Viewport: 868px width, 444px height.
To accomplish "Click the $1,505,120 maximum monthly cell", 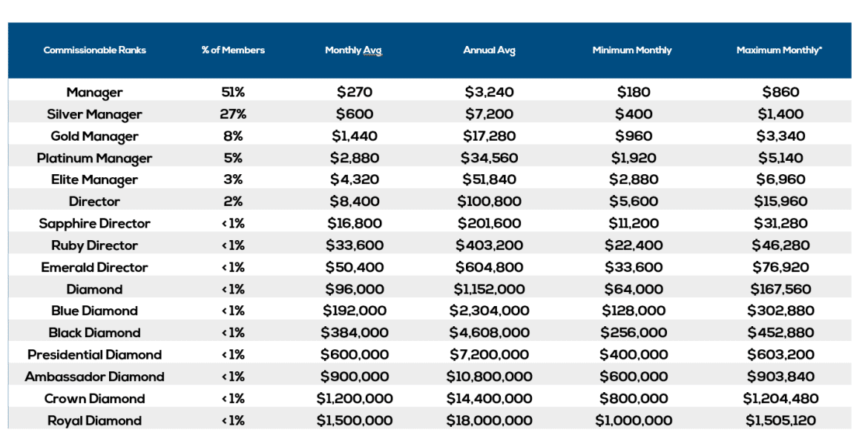I will [780, 421].
